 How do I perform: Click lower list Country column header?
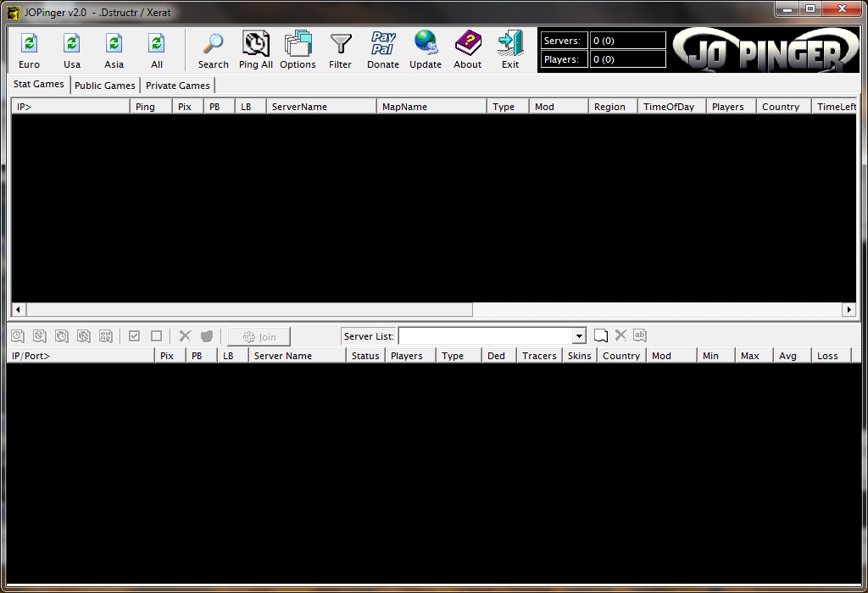621,356
